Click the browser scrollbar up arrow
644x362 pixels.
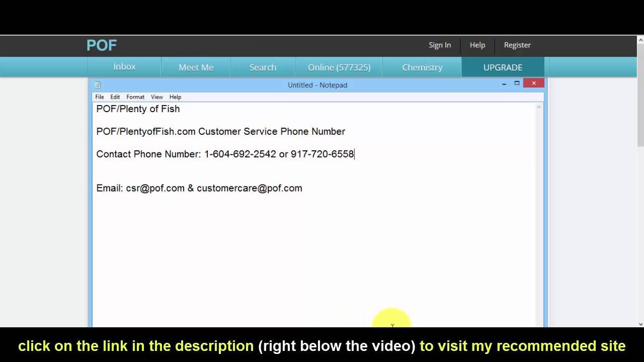[x=640, y=40]
